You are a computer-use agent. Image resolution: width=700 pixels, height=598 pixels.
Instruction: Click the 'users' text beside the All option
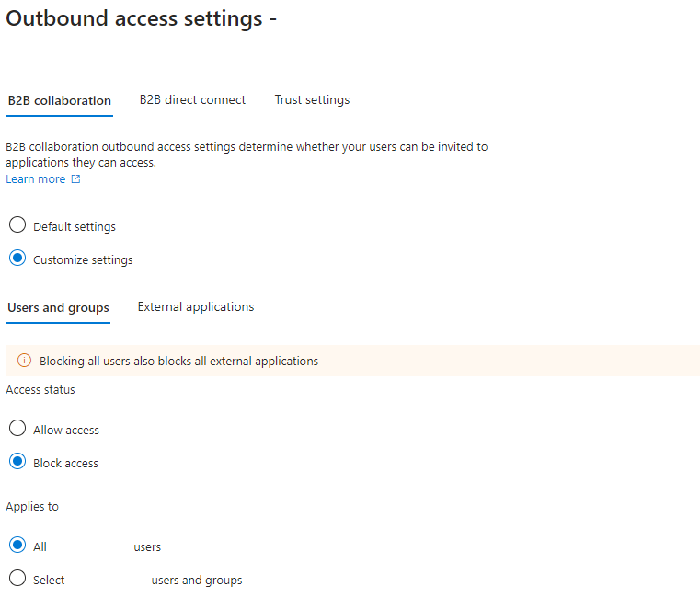[x=147, y=547]
